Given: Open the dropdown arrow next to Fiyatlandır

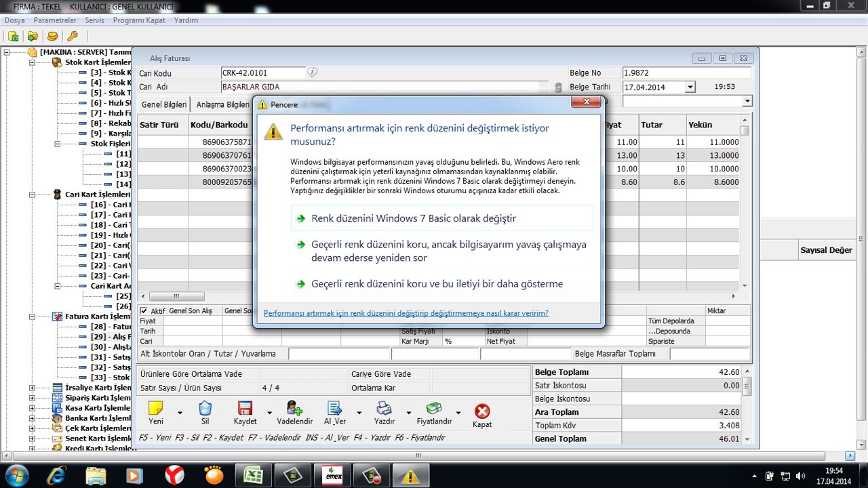Looking at the screenshot, I should [x=458, y=412].
